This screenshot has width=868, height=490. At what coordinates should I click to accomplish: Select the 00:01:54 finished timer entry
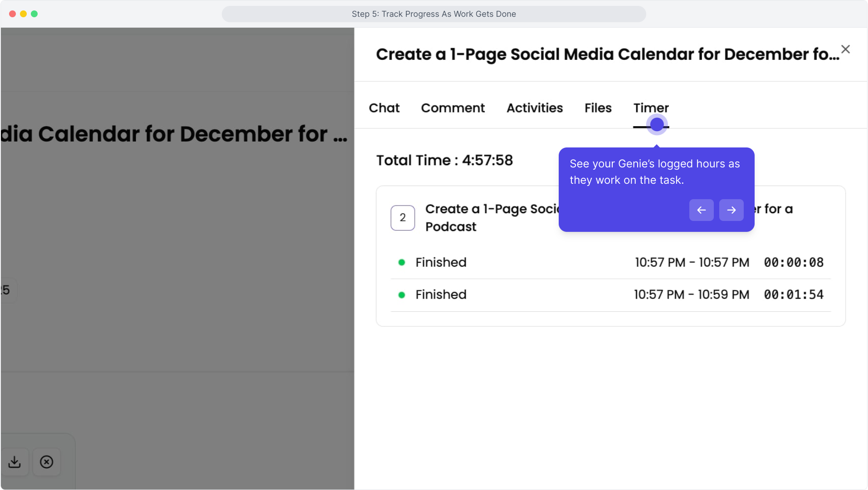coord(610,295)
